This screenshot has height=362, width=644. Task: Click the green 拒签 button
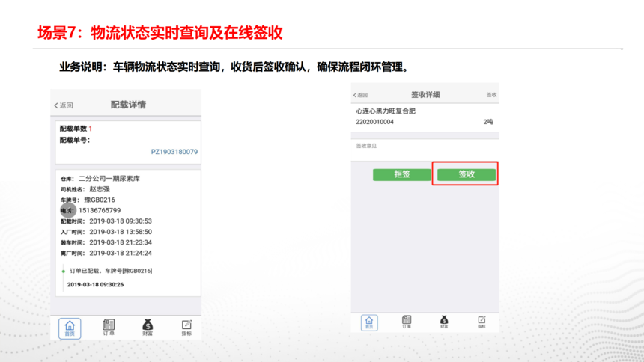[x=401, y=174]
